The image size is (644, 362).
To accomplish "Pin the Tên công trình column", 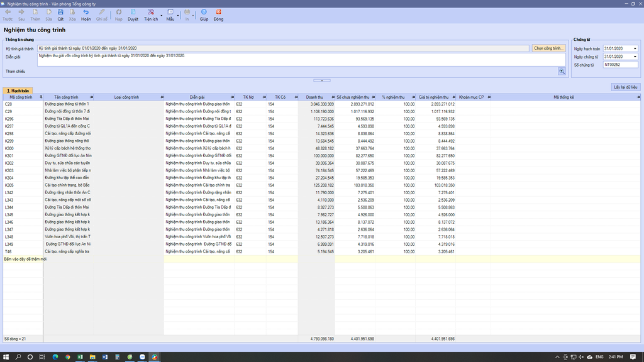I will tap(91, 97).
